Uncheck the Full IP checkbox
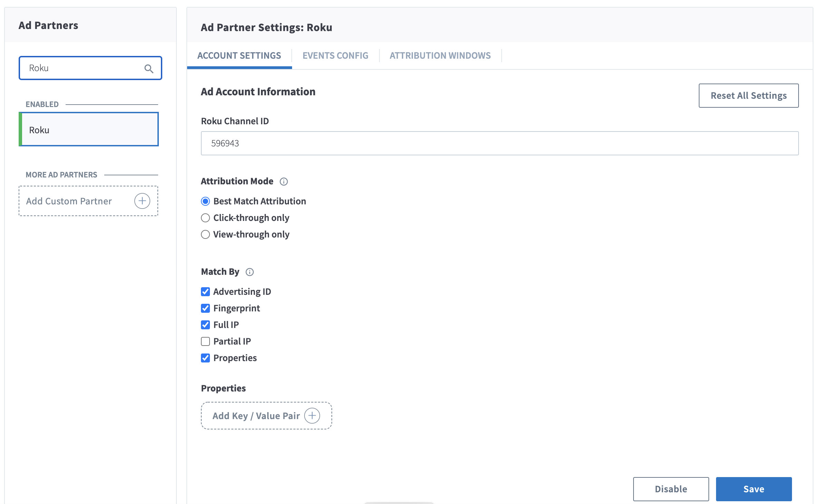821x504 pixels. (x=205, y=325)
